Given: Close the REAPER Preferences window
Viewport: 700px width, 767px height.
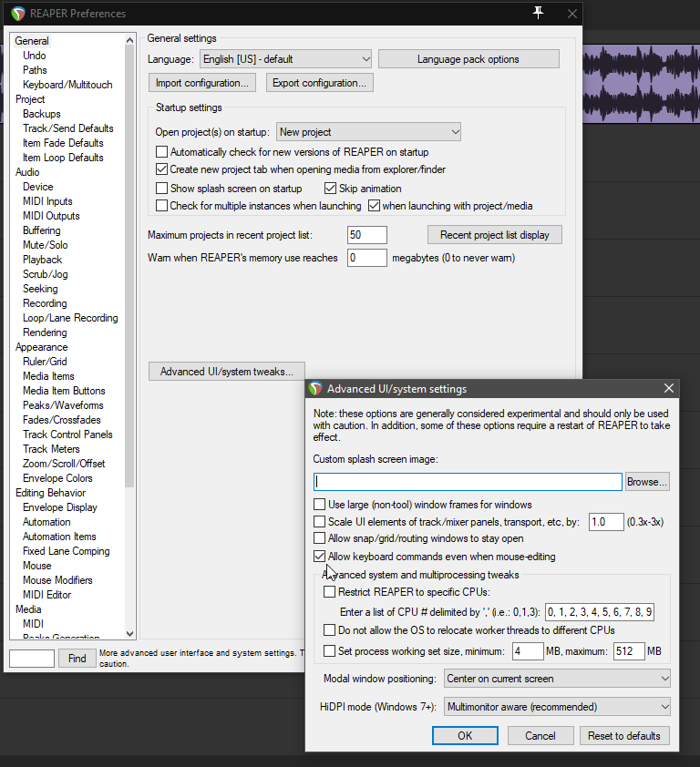Looking at the screenshot, I should click(x=571, y=14).
